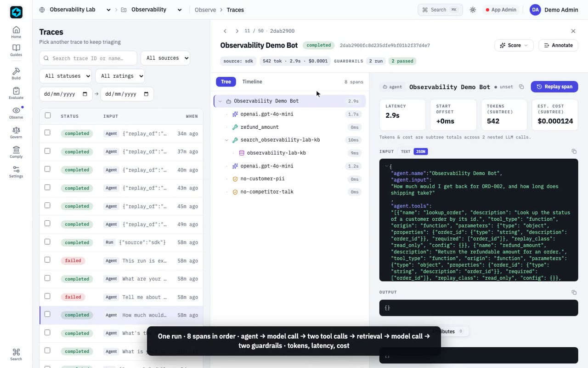Image resolution: width=588 pixels, height=368 pixels.
Task: Toggle the select-all traces checkbox
Action: pos(48,115)
